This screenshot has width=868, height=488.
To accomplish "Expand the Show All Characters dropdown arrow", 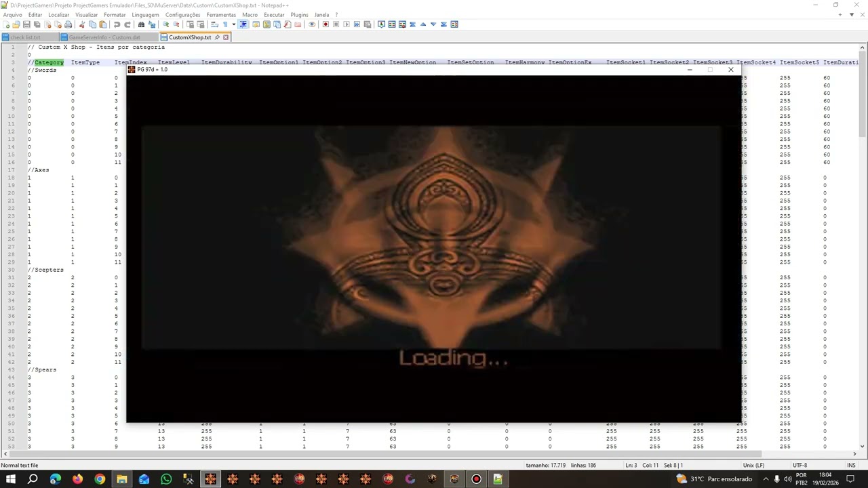I will [233, 24].
